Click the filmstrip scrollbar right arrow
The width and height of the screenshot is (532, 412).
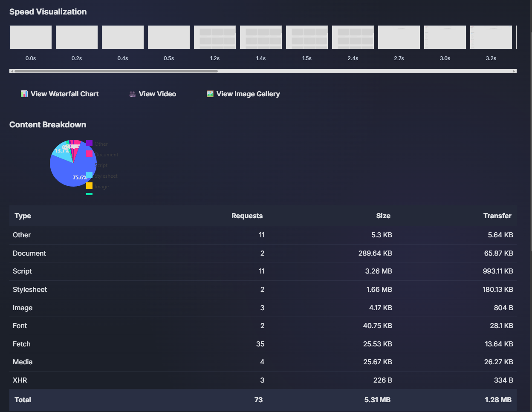514,71
